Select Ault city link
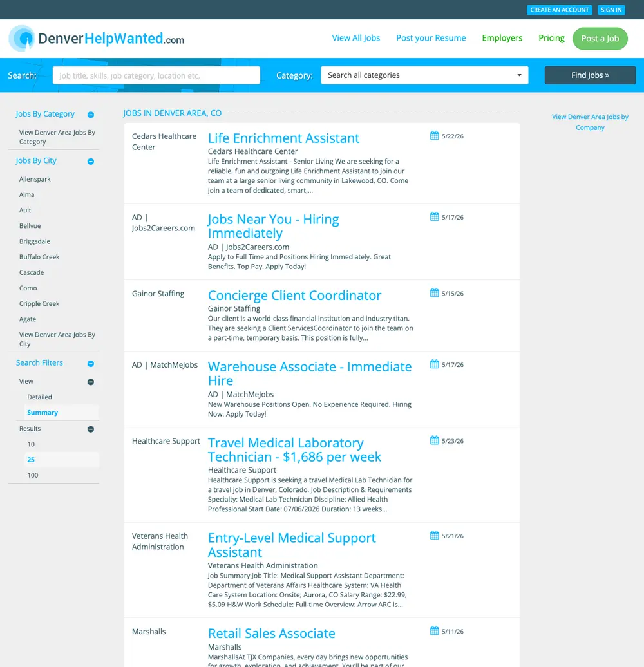 click(x=25, y=210)
